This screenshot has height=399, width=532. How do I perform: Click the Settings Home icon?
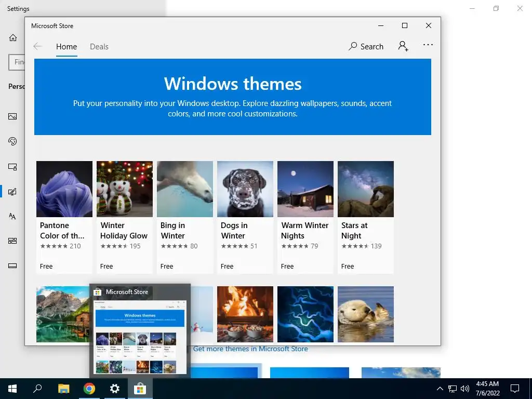point(13,37)
